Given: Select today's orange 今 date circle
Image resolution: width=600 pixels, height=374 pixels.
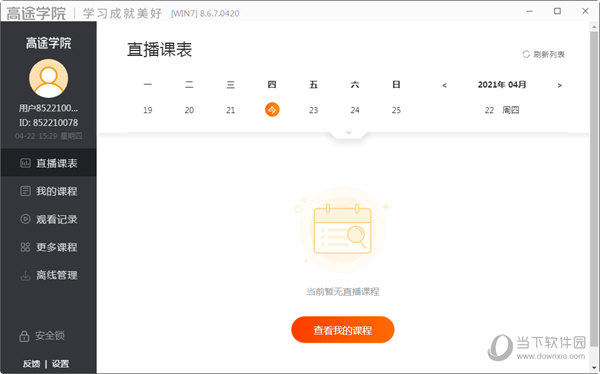Looking at the screenshot, I should pos(272,110).
